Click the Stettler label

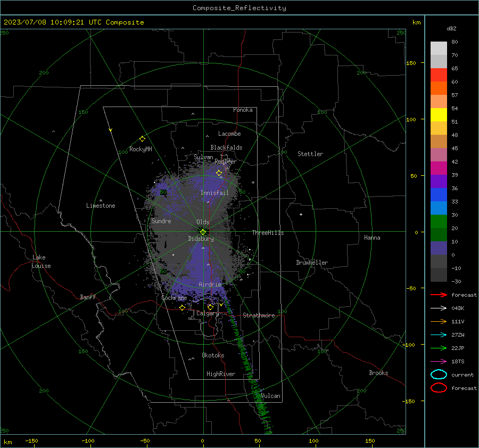310,154
